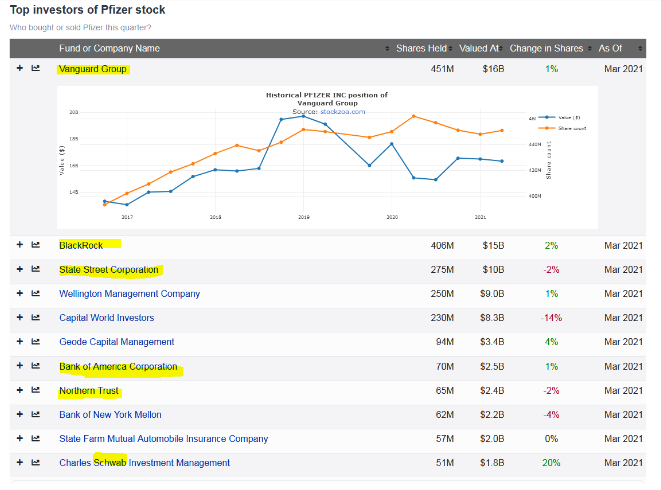Open Bank of New York Mellon link
The height and width of the screenshot is (490, 661).
[x=110, y=415]
